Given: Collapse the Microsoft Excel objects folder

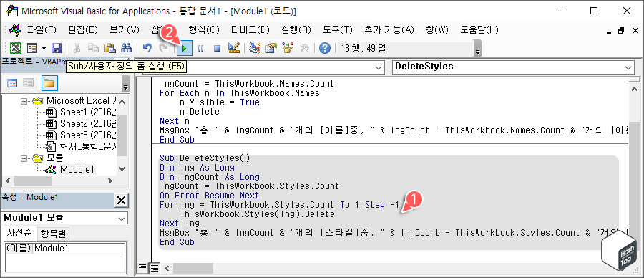Looking at the screenshot, I should (24, 101).
